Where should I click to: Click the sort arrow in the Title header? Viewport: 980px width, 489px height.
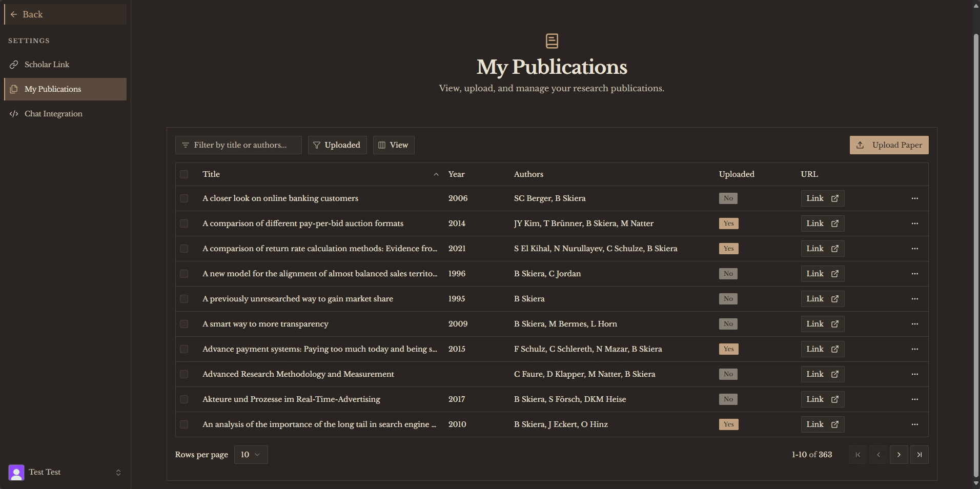click(x=436, y=174)
